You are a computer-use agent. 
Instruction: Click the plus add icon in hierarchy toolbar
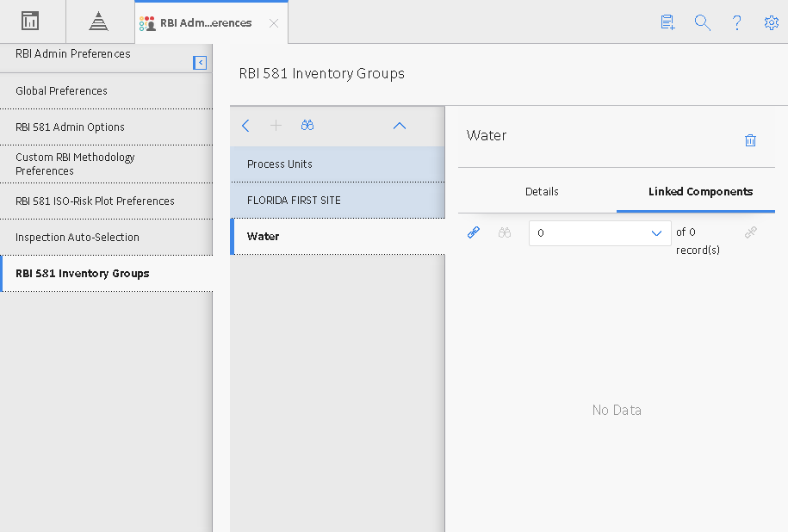(x=276, y=126)
